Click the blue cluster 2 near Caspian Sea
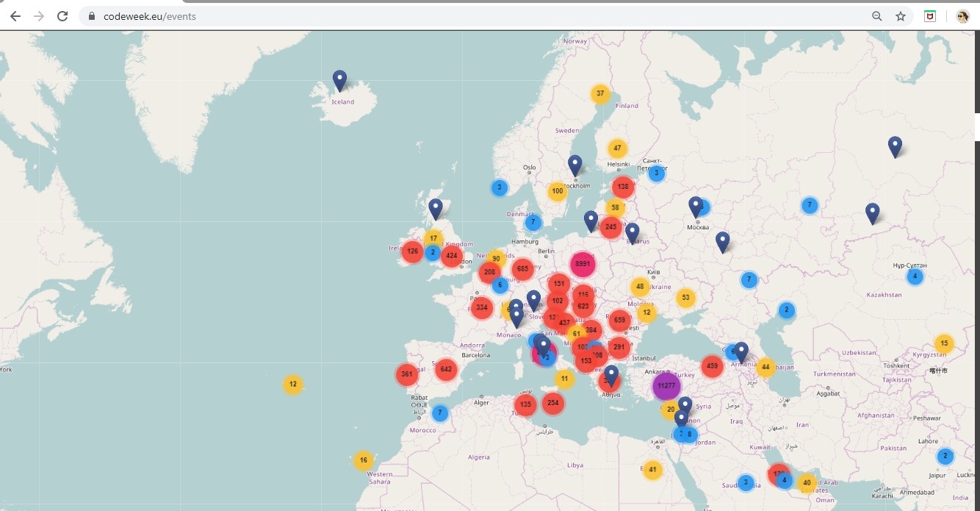This screenshot has height=511, width=980. 786,310
